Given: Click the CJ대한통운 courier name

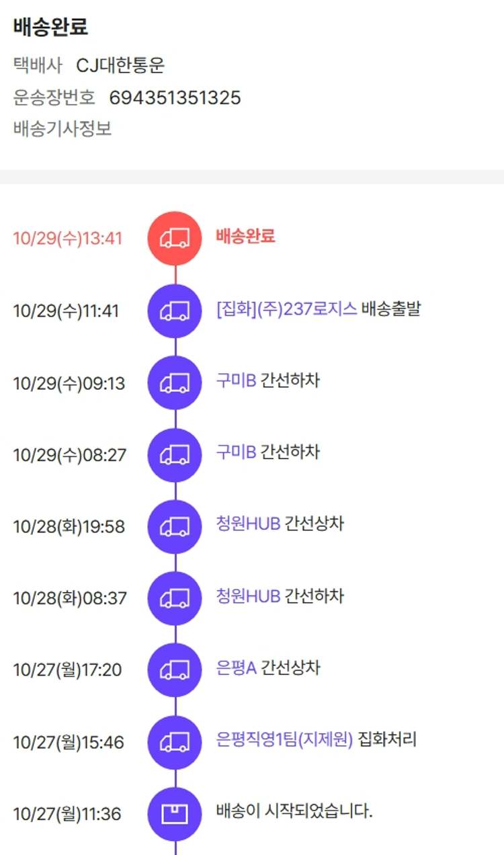Looking at the screenshot, I should pyautogui.click(x=120, y=66).
